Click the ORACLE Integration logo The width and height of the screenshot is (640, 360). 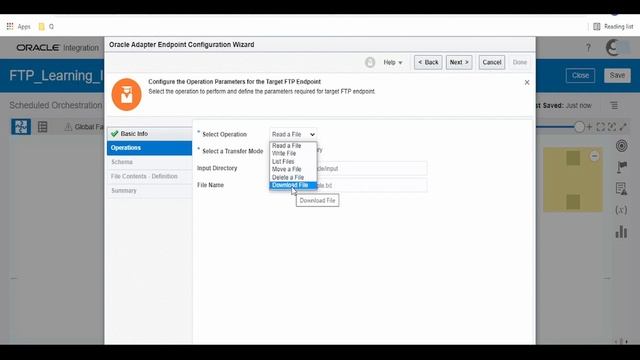(58, 48)
